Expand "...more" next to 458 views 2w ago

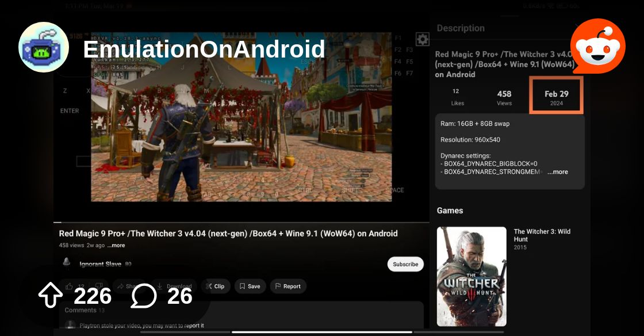(116, 246)
